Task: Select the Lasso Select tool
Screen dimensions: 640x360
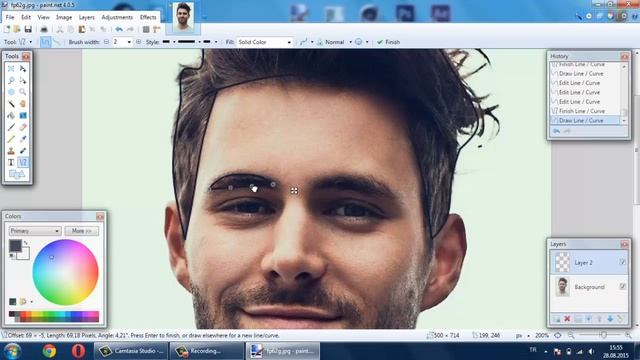Action: pos(11,80)
